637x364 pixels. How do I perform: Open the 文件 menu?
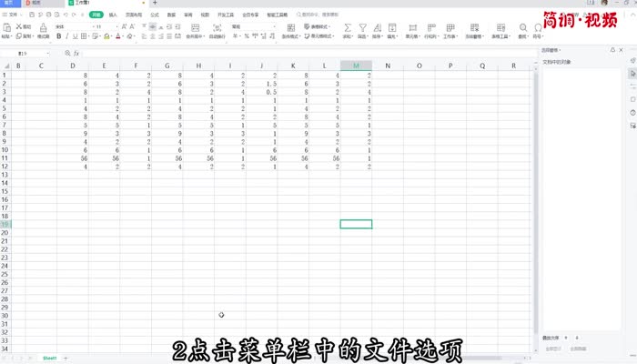click(13, 15)
